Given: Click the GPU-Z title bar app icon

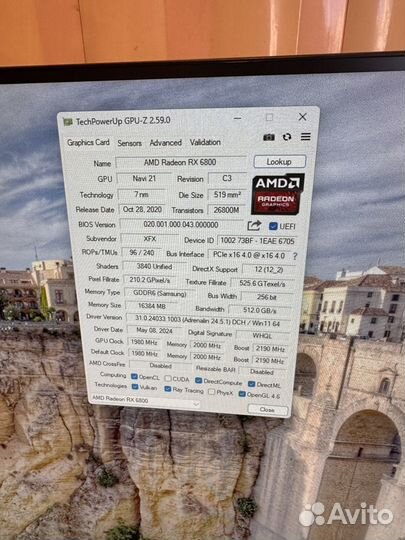Looking at the screenshot, I should click(68, 122).
